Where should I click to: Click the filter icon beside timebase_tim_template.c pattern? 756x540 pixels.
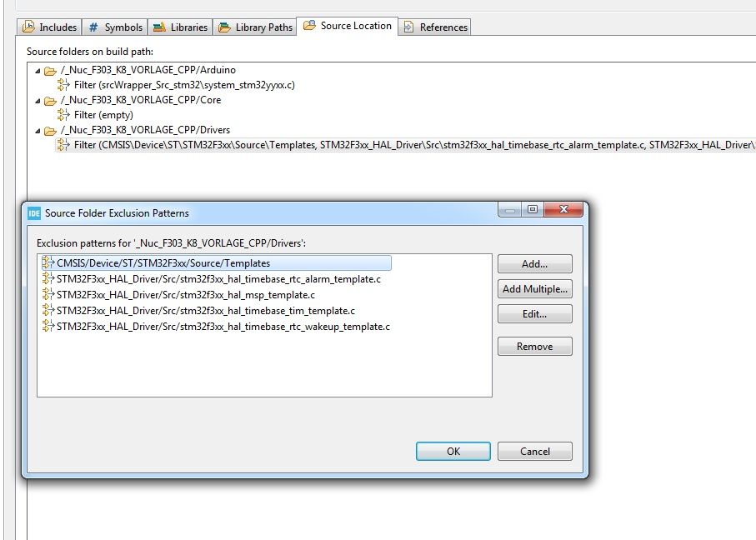click(47, 310)
